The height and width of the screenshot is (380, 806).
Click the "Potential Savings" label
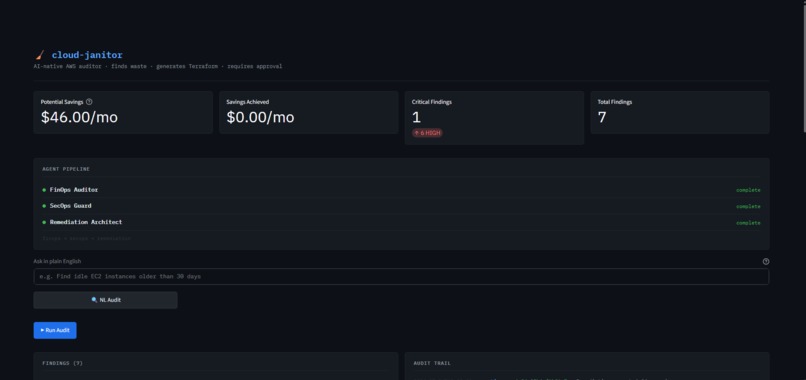point(62,102)
